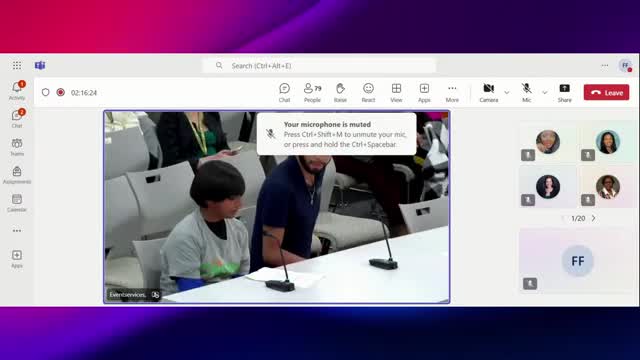Screen dimensions: 640x360
Task: Open the meeting Chat panel
Action: pos(284,93)
